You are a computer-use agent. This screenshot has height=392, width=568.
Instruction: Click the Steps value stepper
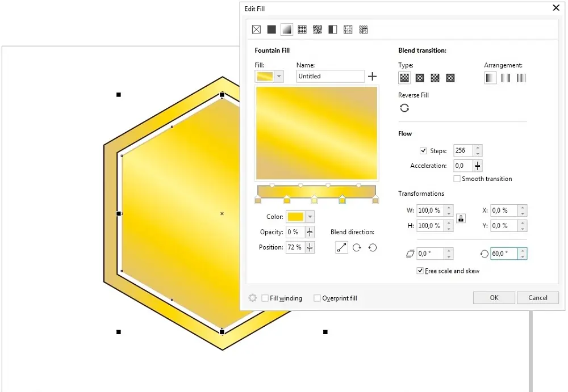coord(478,150)
